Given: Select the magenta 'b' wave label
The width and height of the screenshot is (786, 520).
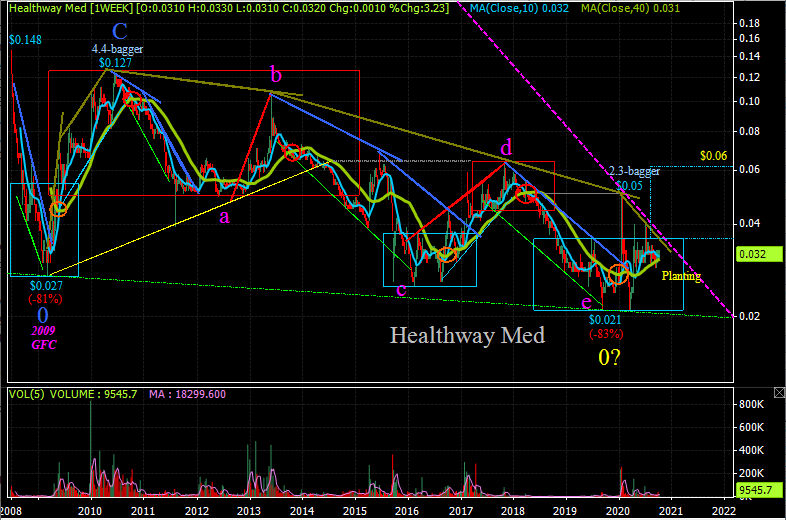Looking at the screenshot, I should point(276,74).
